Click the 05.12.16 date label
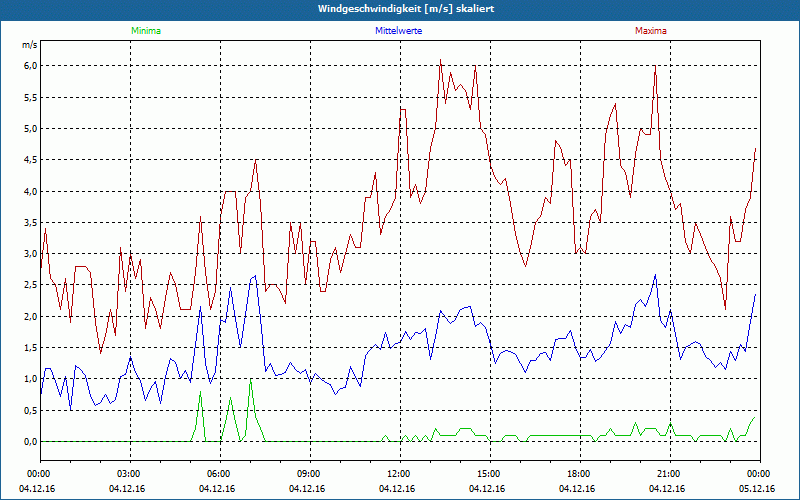This screenshot has height=500, width=800. (x=757, y=489)
